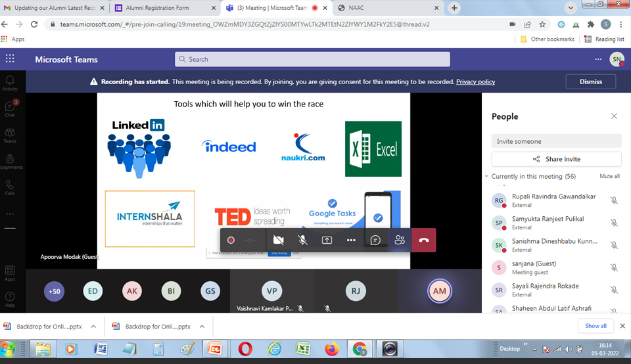Switch to NAAC browser tab
631x364 pixels.
point(388,8)
